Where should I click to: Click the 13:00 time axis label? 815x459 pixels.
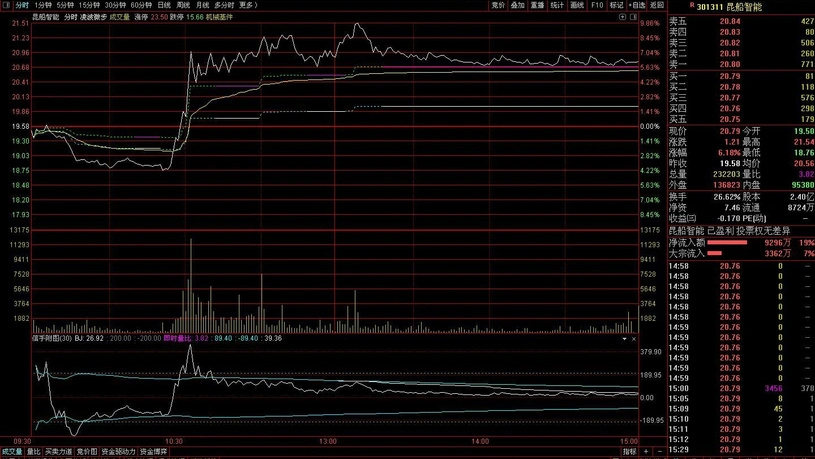coord(327,441)
